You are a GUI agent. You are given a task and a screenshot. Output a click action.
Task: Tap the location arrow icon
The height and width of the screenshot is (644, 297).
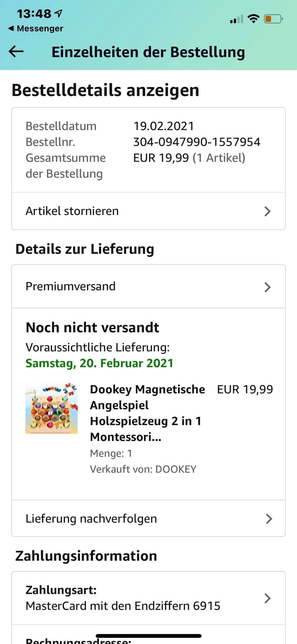coord(58,13)
